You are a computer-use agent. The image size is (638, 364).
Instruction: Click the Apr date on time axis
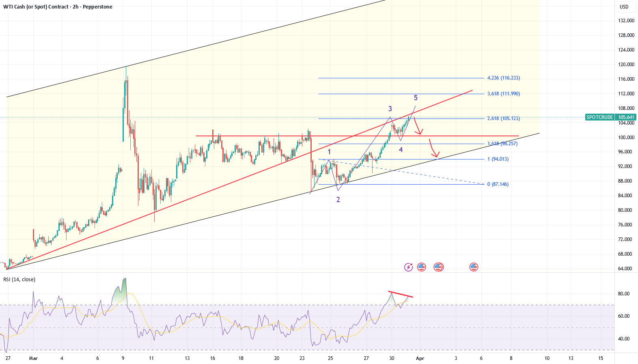[420, 358]
